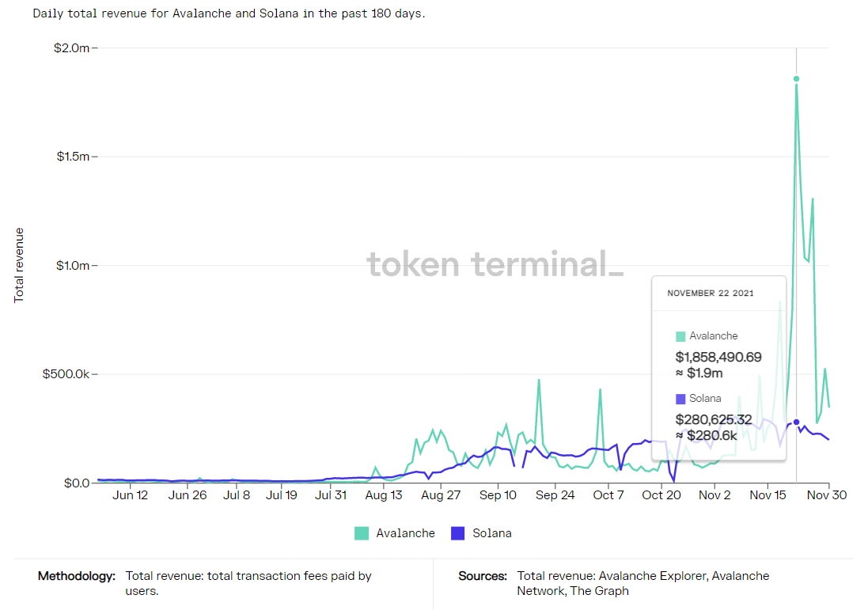The height and width of the screenshot is (610, 868).
Task: Click the '≈ $280.6k' approximation text
Action: [707, 436]
